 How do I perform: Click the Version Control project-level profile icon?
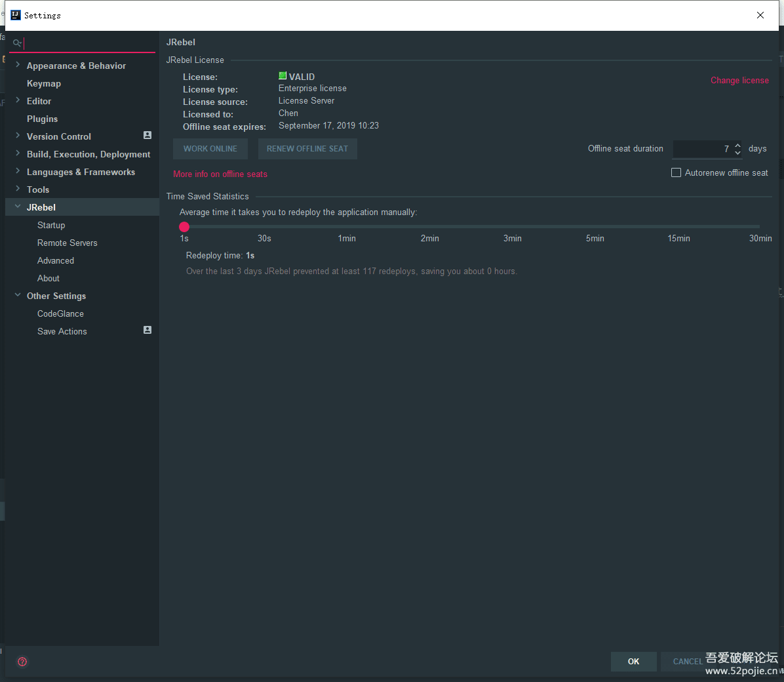[147, 135]
